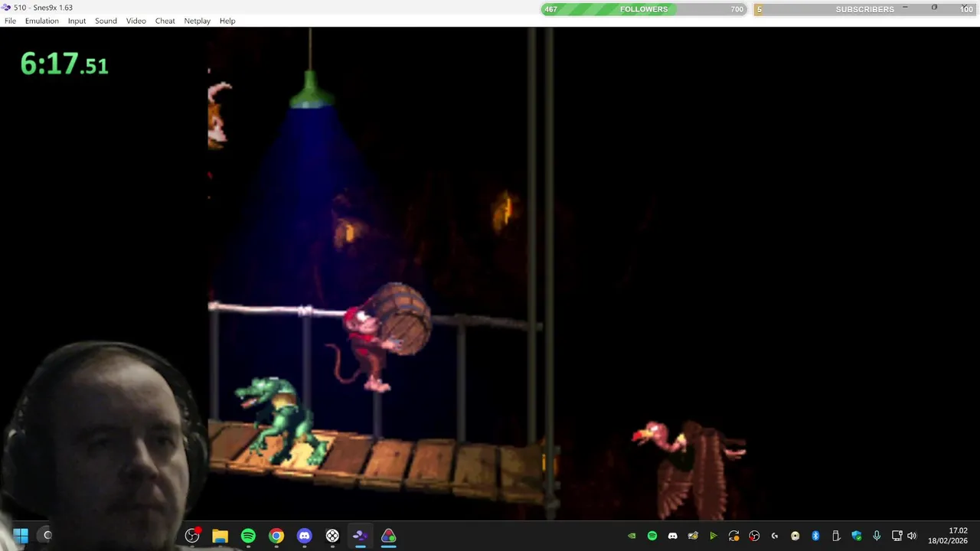Click the safely remove hardware USB icon
The height and width of the screenshot is (551, 980).
coord(836,536)
